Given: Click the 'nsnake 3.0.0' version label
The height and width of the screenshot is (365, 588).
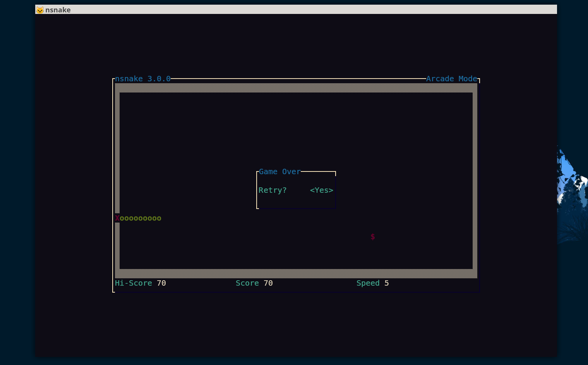Looking at the screenshot, I should 143,79.
